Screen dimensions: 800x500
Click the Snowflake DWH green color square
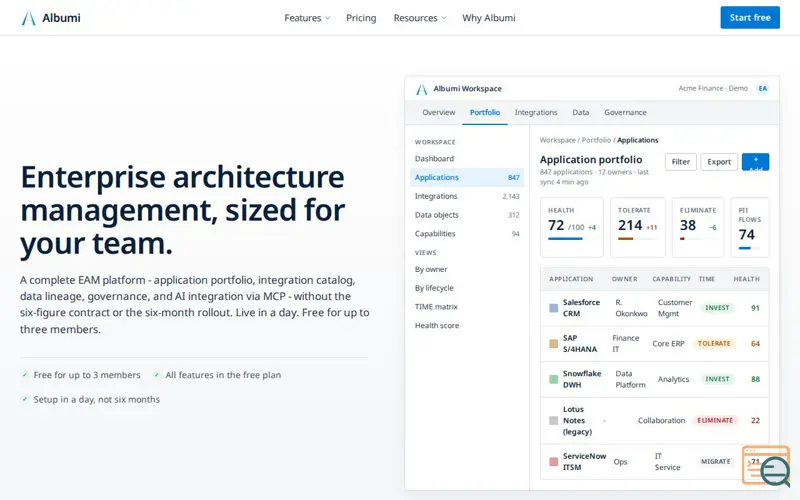point(553,380)
